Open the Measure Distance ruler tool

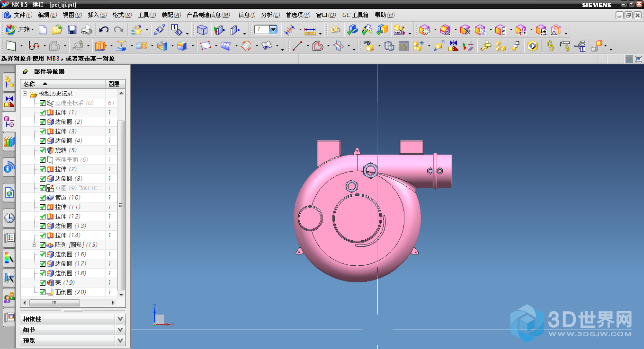click(x=310, y=30)
